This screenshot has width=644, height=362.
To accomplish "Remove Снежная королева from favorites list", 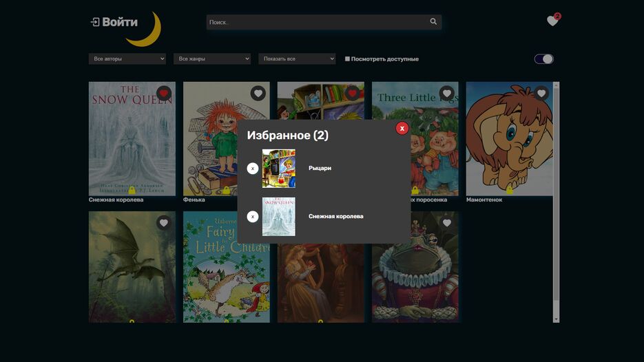I will coord(253,216).
